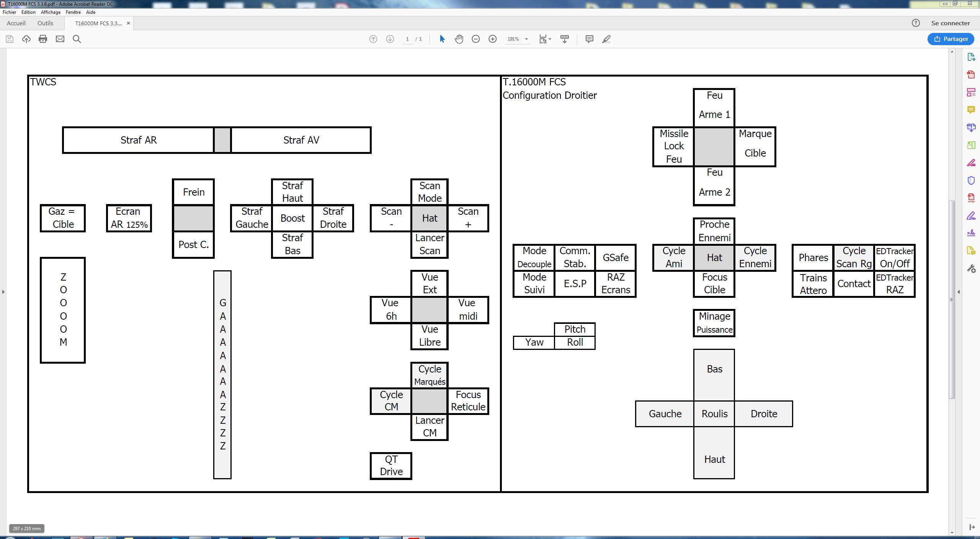Open the Protect shield sidebar tool
Image resolution: width=980 pixels, height=539 pixels.
tap(971, 180)
